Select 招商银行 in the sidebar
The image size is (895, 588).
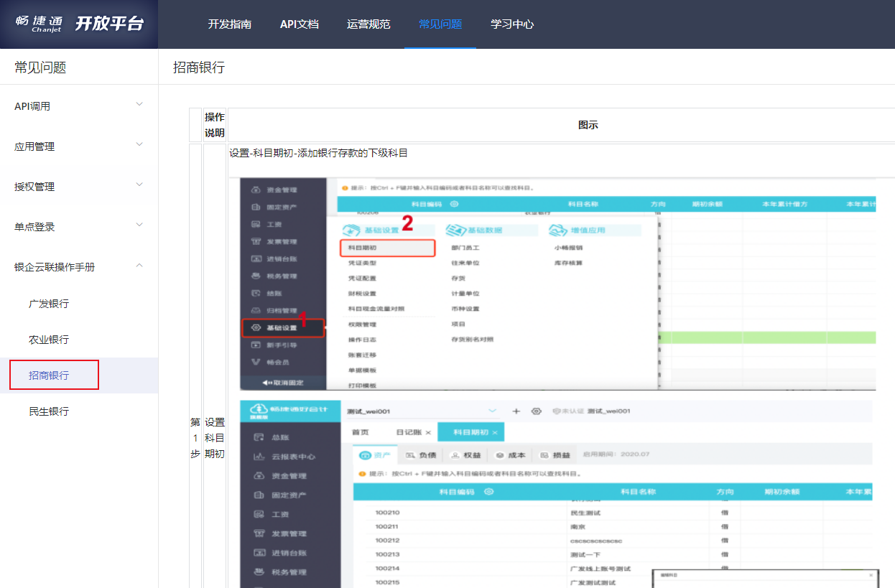(49, 375)
